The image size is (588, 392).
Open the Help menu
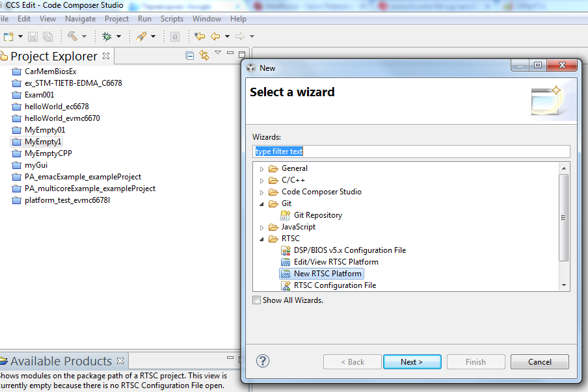[x=238, y=19]
